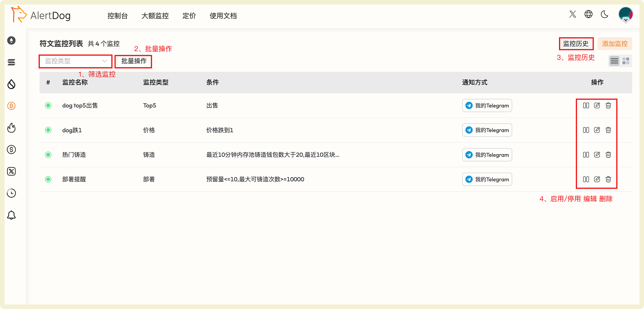Open the 监控类型 filter dropdown
Image resolution: width=644 pixels, height=309 pixels.
pyautogui.click(x=75, y=61)
